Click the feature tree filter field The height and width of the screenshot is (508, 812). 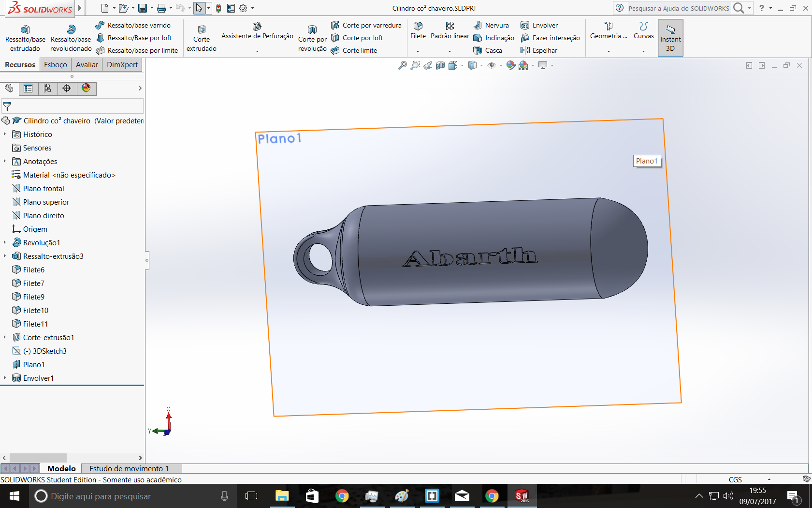pos(72,105)
